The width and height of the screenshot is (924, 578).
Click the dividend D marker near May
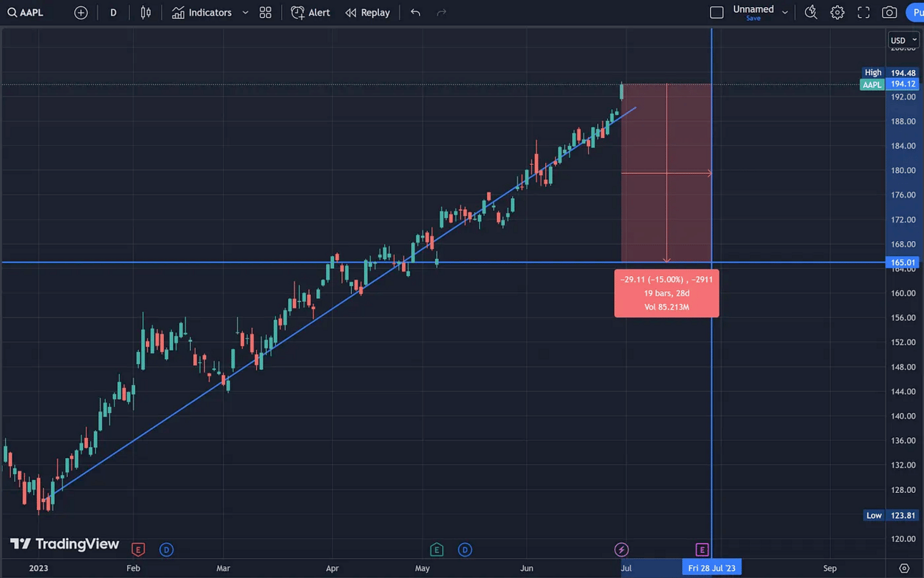(x=465, y=549)
